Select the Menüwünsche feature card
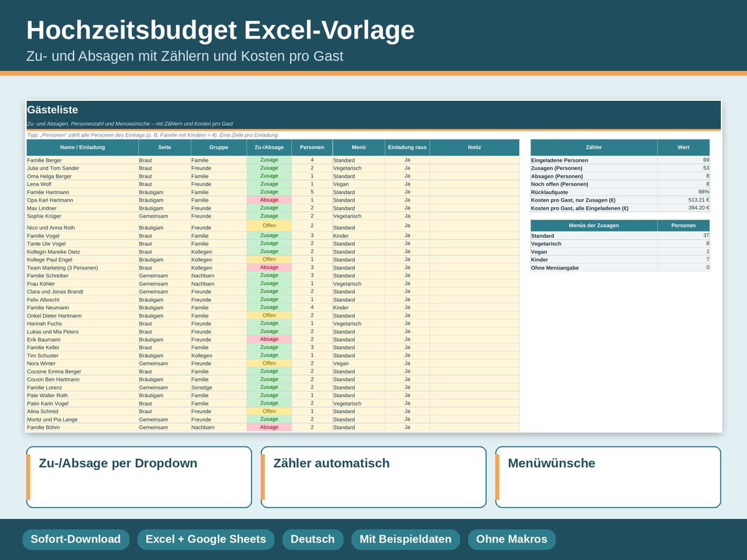Screen dimensions: 747x560 tap(608, 477)
